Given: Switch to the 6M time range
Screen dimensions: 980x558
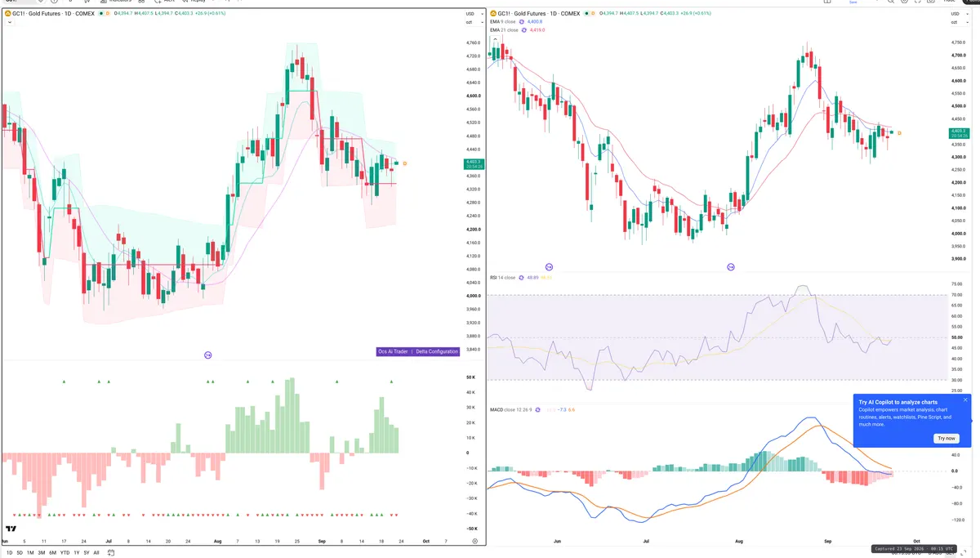Looking at the screenshot, I should (x=52, y=553).
